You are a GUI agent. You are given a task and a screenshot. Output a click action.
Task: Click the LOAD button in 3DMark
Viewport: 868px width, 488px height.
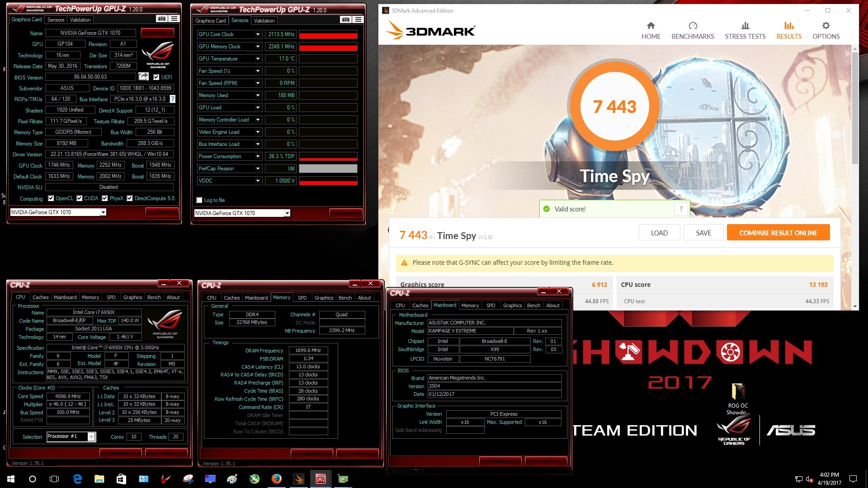tap(659, 233)
